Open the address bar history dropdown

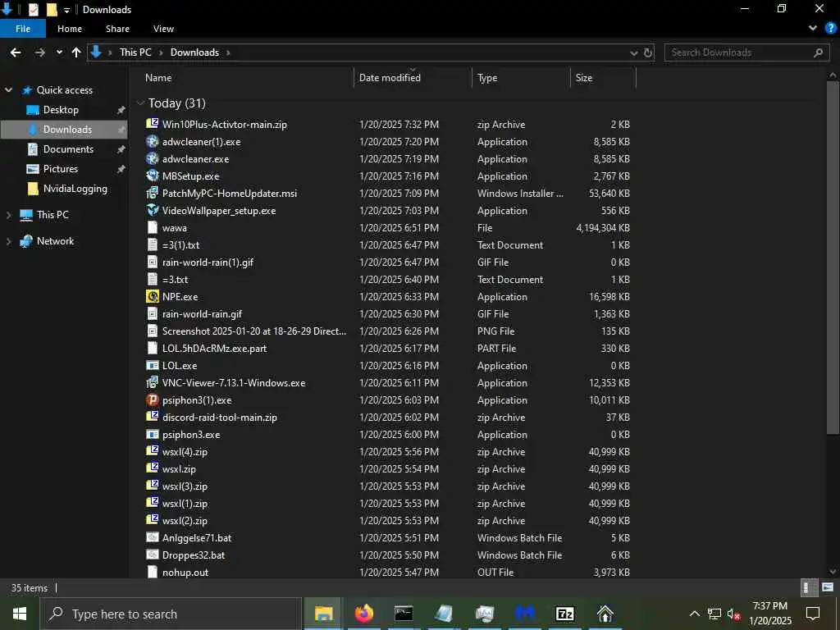(x=634, y=52)
